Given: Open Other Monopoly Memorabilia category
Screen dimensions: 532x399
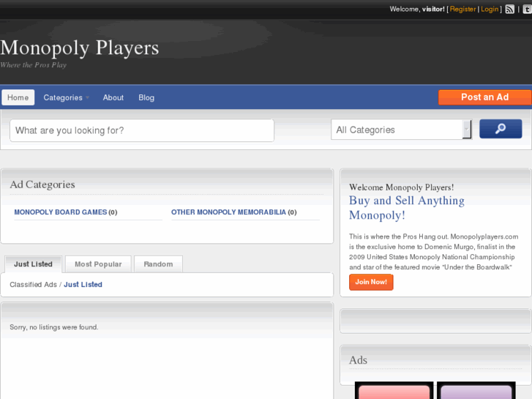Looking at the screenshot, I should [x=228, y=212].
